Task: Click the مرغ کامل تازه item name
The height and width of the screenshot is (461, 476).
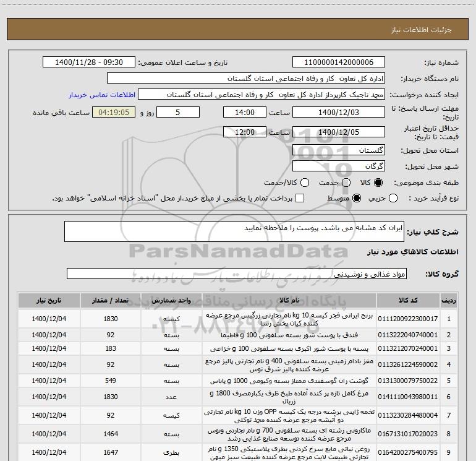Action: 289,397
